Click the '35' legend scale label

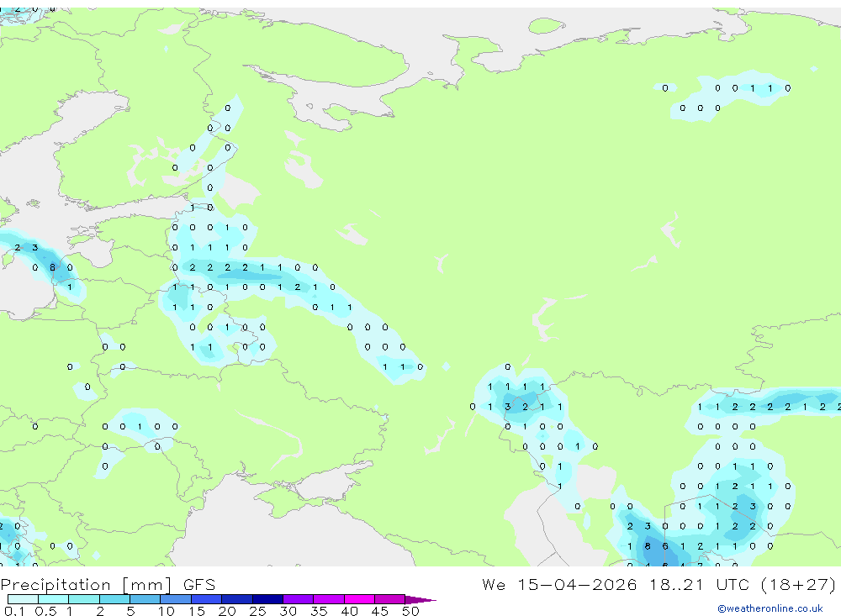(319, 611)
